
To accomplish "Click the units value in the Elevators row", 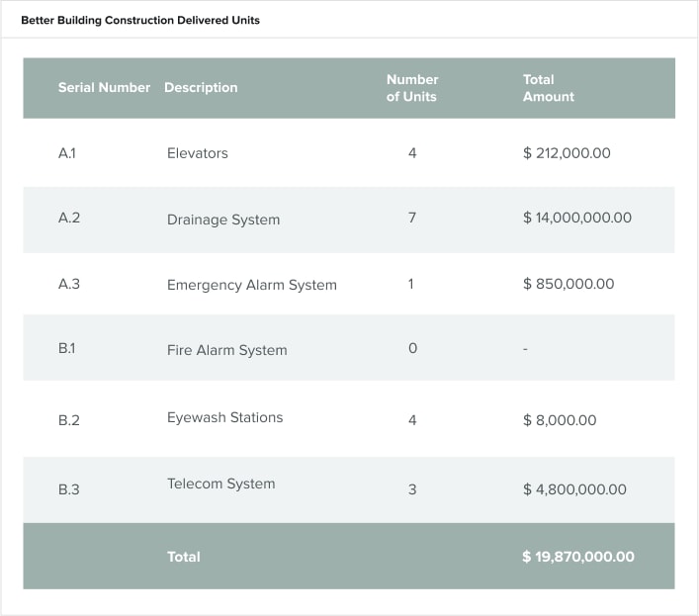I will [x=412, y=153].
